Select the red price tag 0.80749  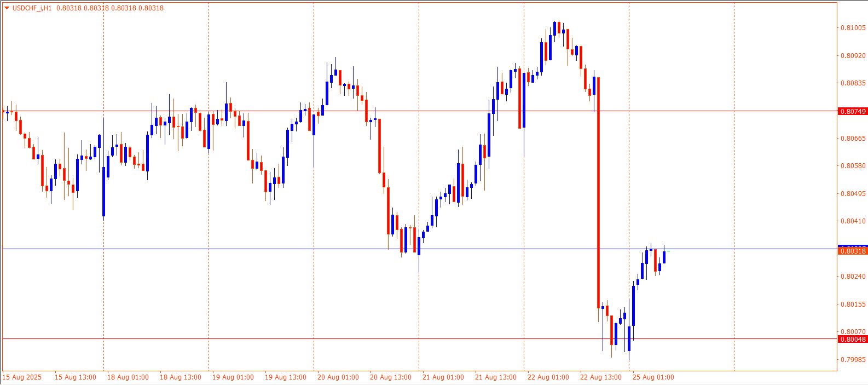click(853, 111)
